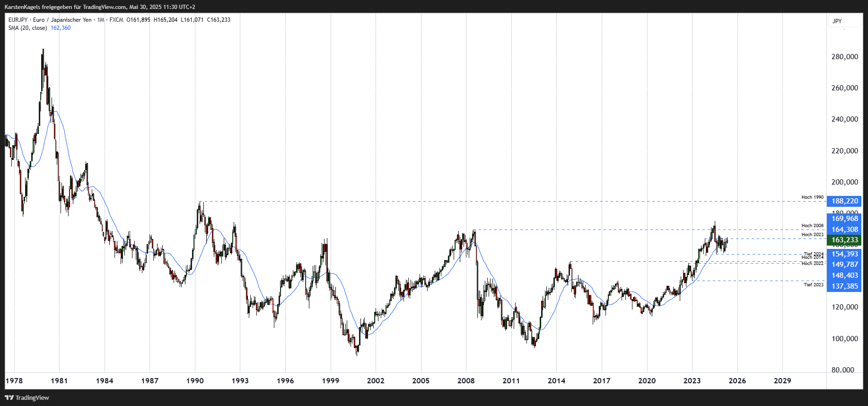Click the SMA value 162,360 in legend
This screenshot has height=406, width=868.
click(x=61, y=28)
